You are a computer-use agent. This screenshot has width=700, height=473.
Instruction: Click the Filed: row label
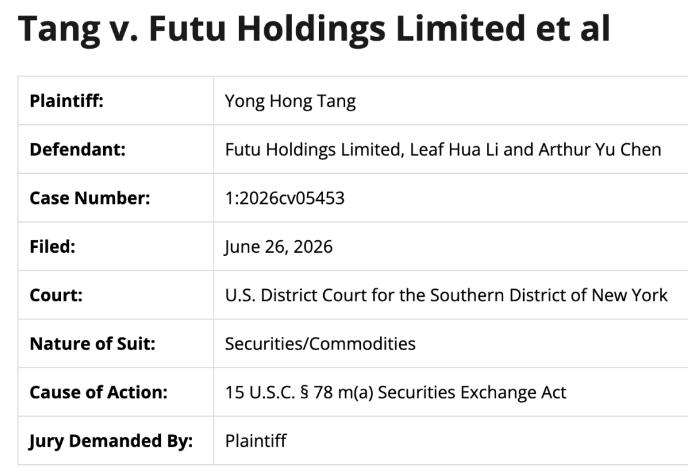[x=53, y=247]
